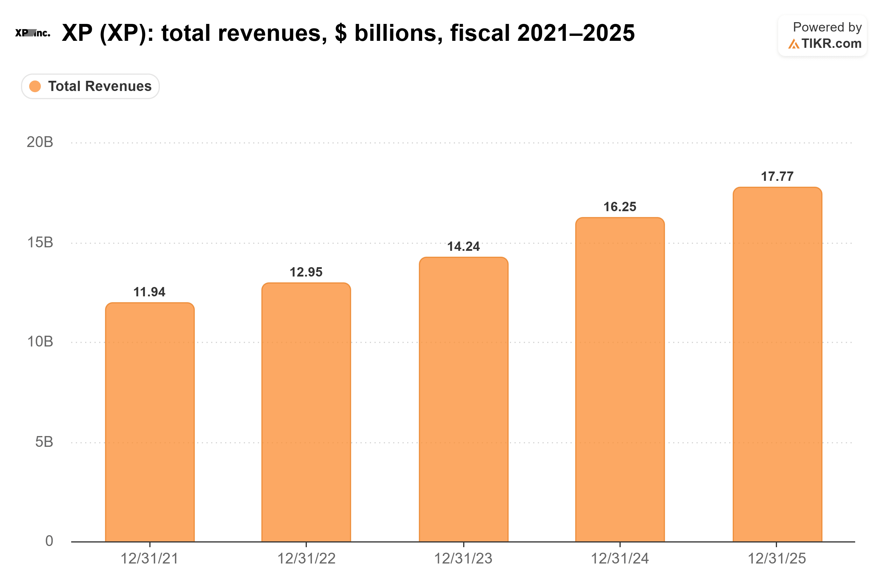Click the 5B y-axis label
The height and width of the screenshot is (588, 882).
(44, 442)
